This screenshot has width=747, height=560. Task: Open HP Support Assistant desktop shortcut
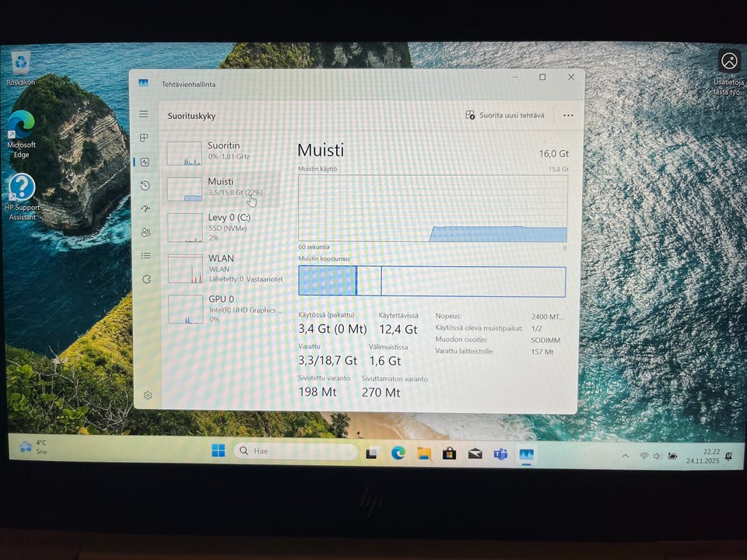point(22,197)
